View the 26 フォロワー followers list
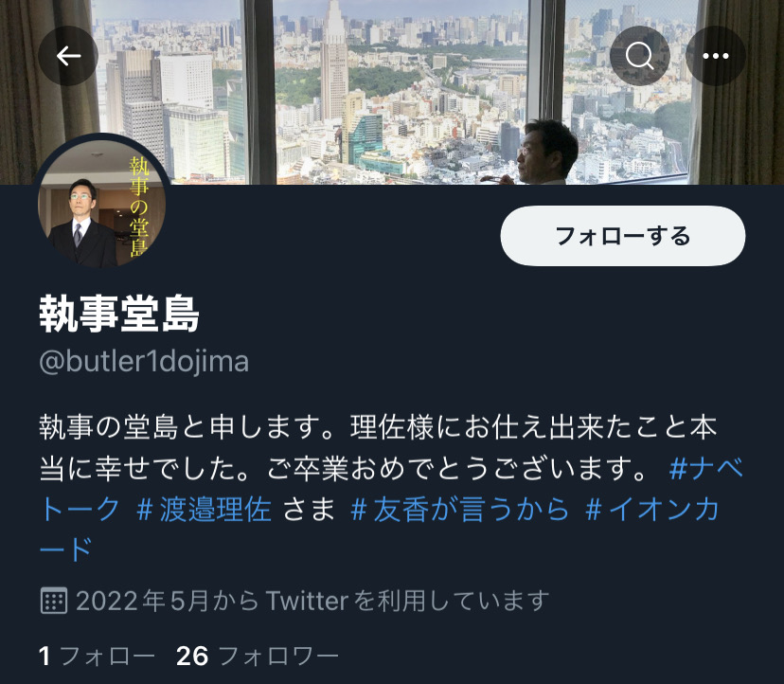 pos(257,656)
